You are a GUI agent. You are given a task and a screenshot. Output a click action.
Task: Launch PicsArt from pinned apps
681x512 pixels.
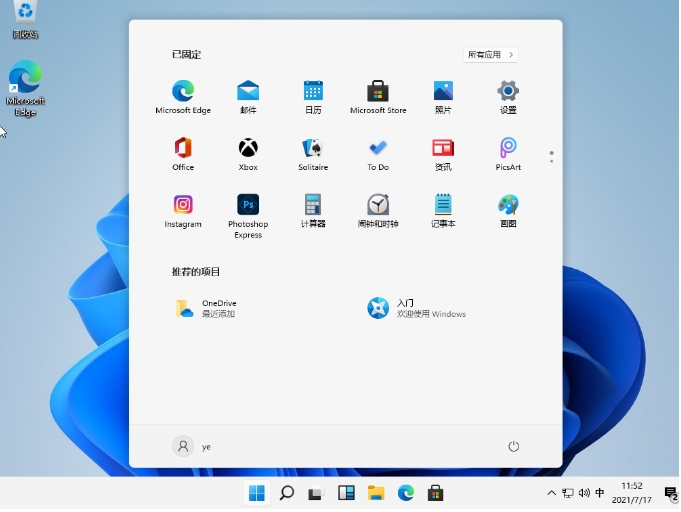(x=508, y=149)
